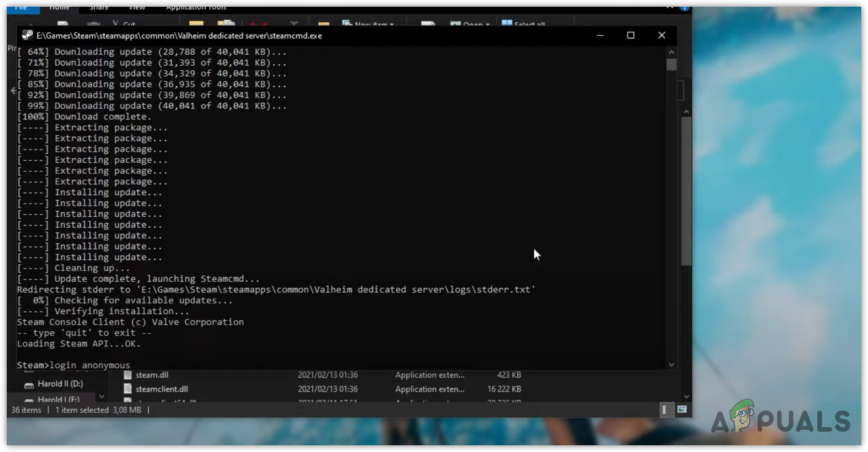Click the console vertical scrollbar thumb
868x452 pixels.
(671, 64)
